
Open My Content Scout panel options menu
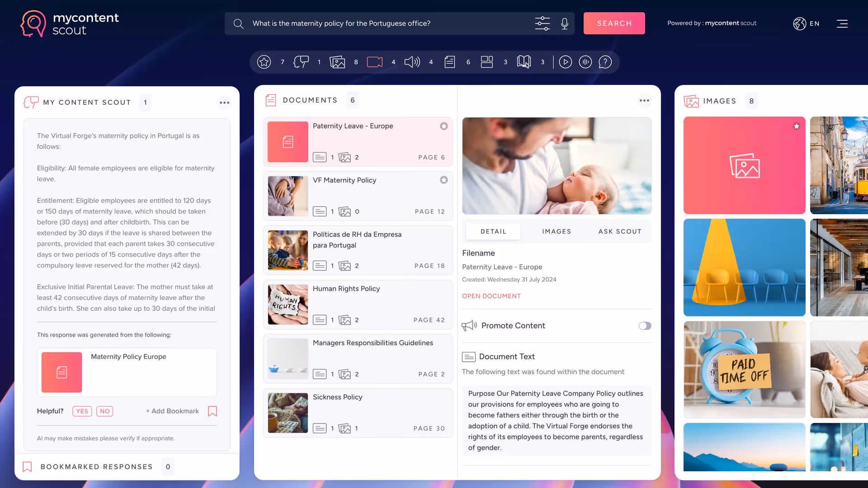point(224,103)
